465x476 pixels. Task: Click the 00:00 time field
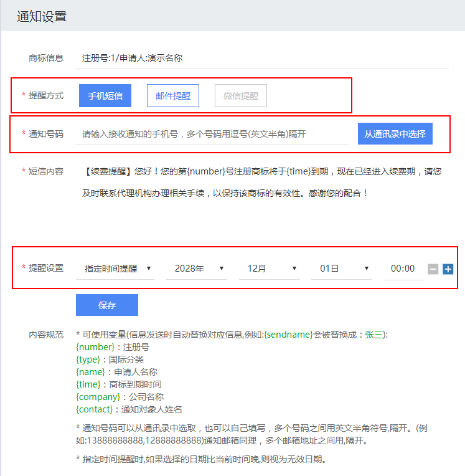(403, 269)
